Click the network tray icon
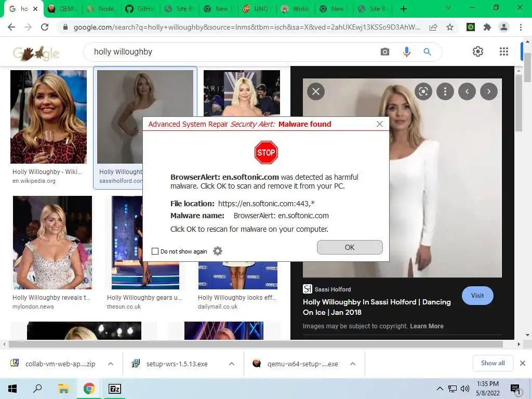The width and height of the screenshot is (532, 399). (x=453, y=389)
